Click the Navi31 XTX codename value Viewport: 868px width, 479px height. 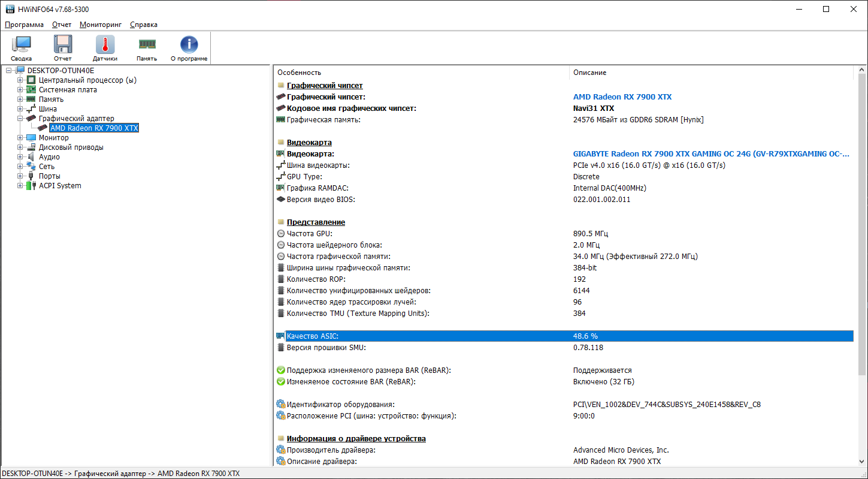[594, 109]
